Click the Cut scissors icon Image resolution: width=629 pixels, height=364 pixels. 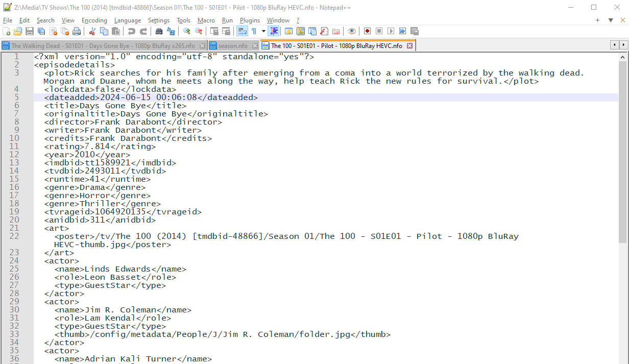coord(92,31)
